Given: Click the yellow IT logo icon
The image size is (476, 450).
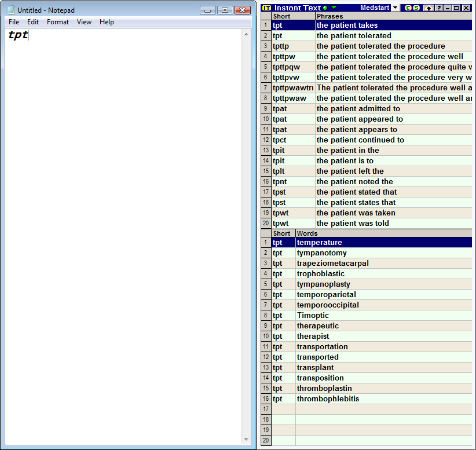Looking at the screenshot, I should (x=266, y=8).
